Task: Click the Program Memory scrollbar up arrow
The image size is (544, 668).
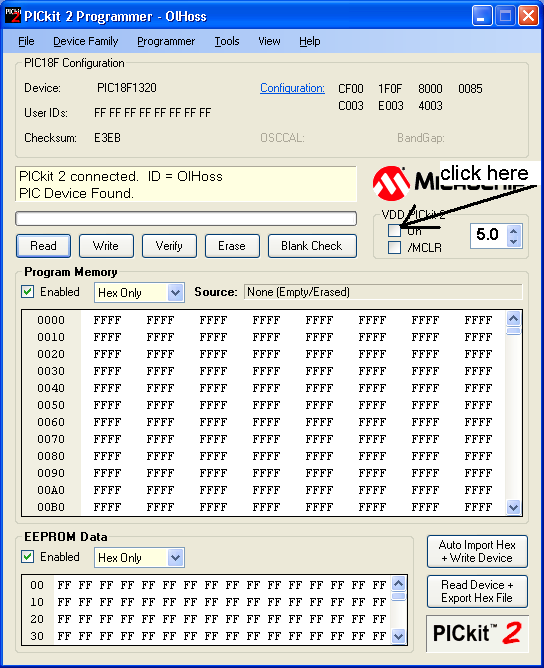Action: click(x=514, y=319)
